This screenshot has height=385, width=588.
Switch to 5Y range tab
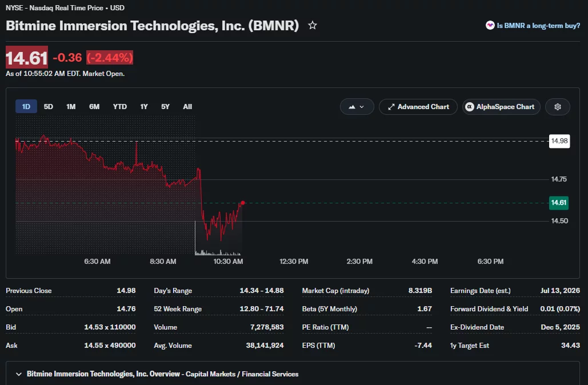[165, 106]
